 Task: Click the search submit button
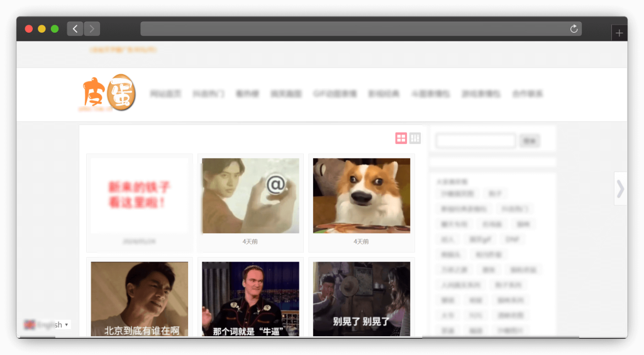[x=530, y=141]
